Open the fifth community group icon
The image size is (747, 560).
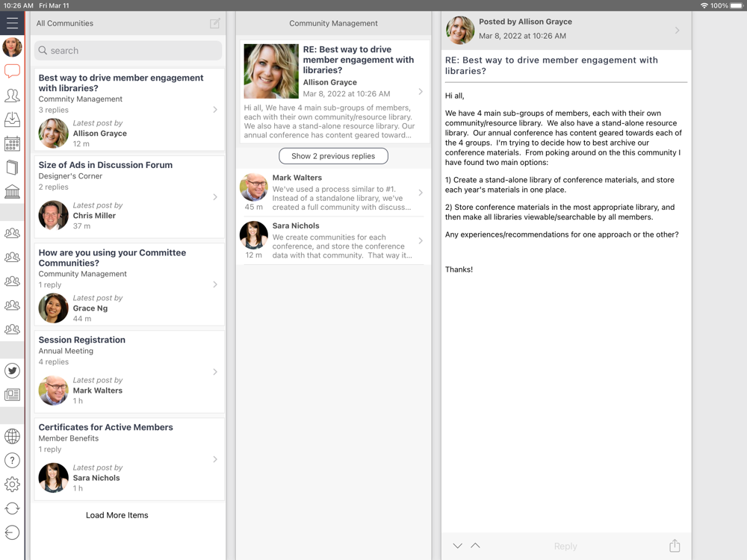click(12, 329)
